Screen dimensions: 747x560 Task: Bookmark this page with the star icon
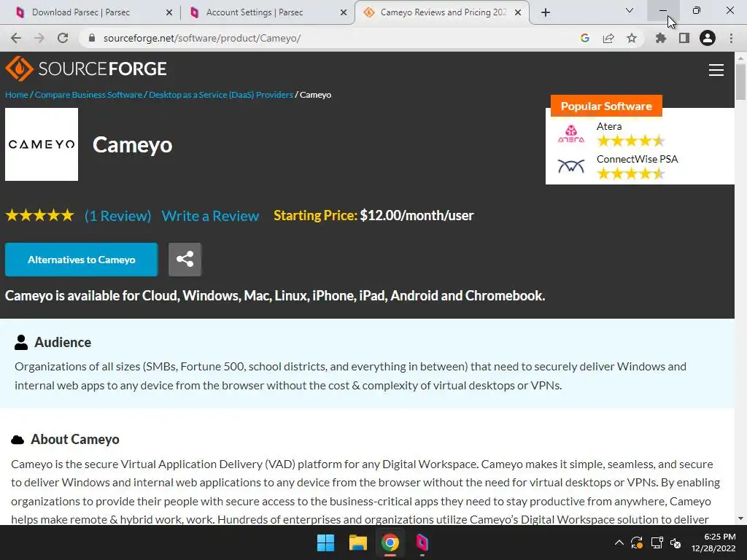pos(632,38)
